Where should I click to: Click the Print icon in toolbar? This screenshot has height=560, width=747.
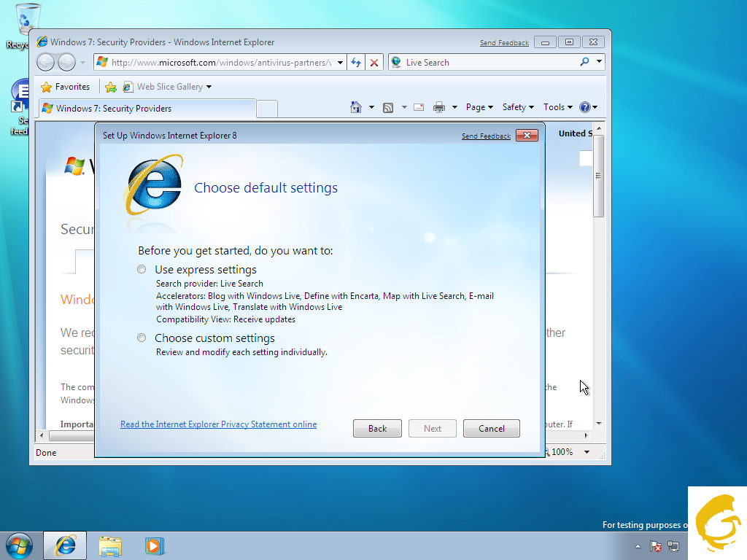pos(438,107)
